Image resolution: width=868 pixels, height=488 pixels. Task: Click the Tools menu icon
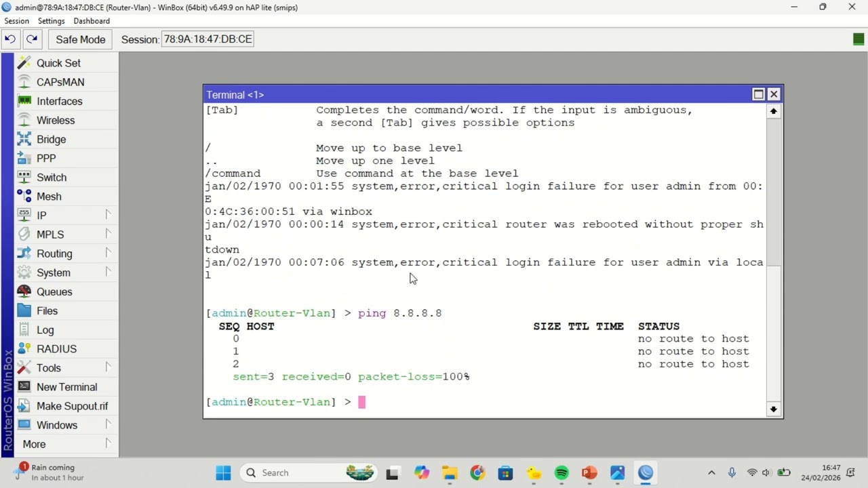[x=24, y=367]
